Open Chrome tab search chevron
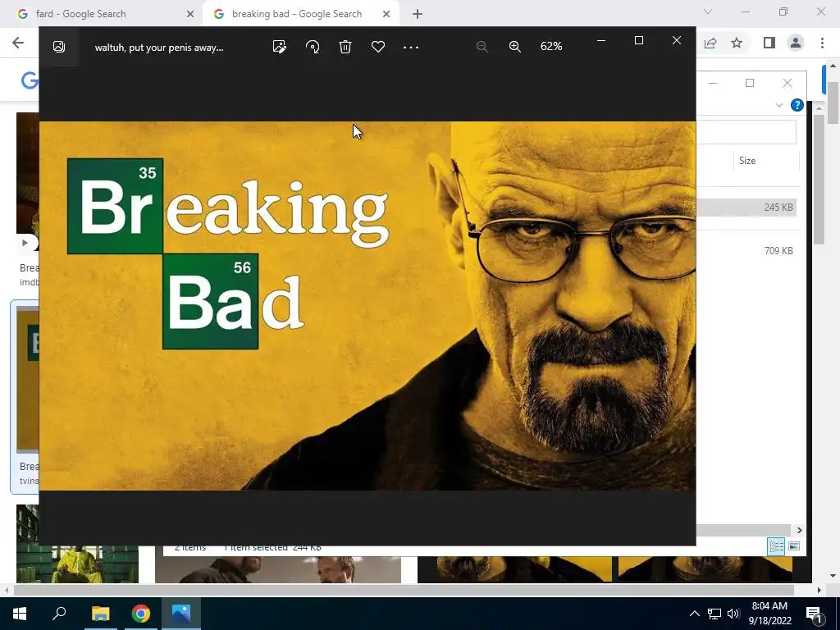The width and height of the screenshot is (840, 630). [708, 11]
